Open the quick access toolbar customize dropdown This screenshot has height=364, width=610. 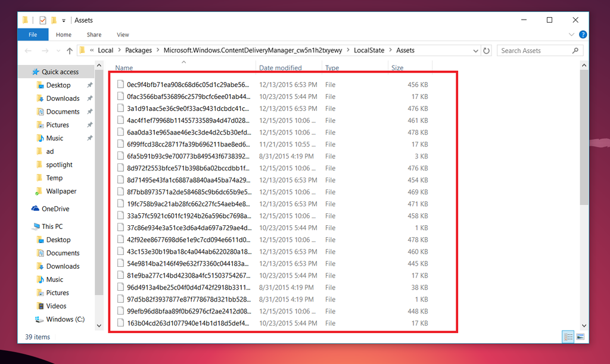click(63, 20)
